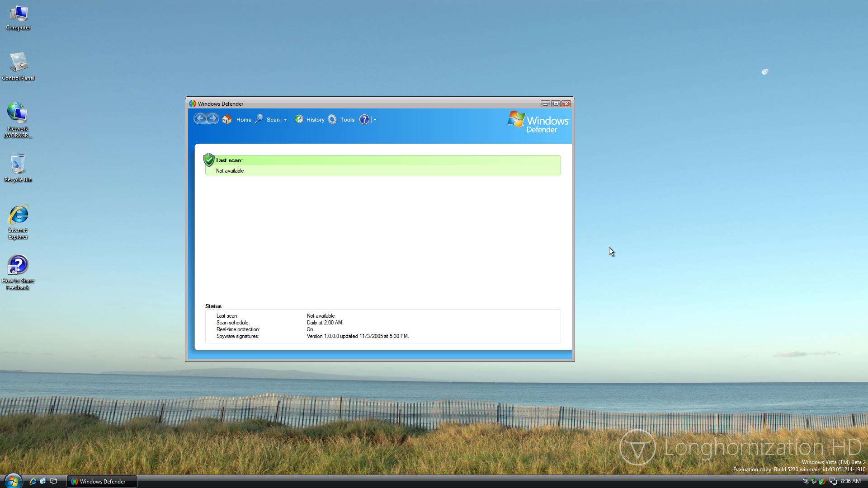Expand the Scan options dropdown arrow
This screenshot has height=488, width=868.
click(x=285, y=120)
